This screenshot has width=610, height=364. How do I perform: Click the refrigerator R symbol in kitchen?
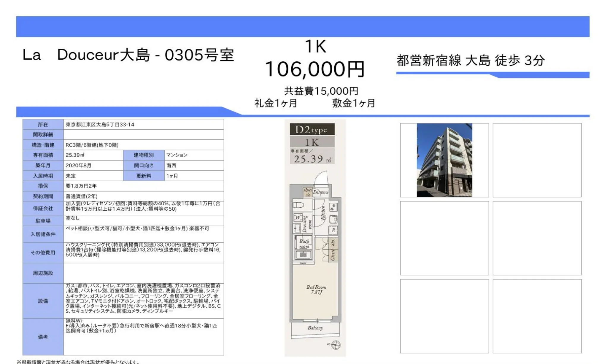(333, 230)
